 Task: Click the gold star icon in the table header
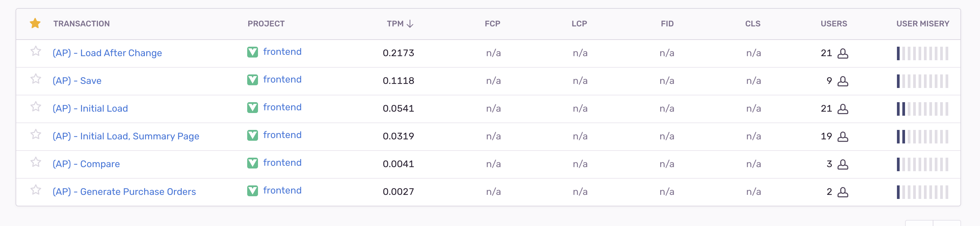(x=35, y=23)
